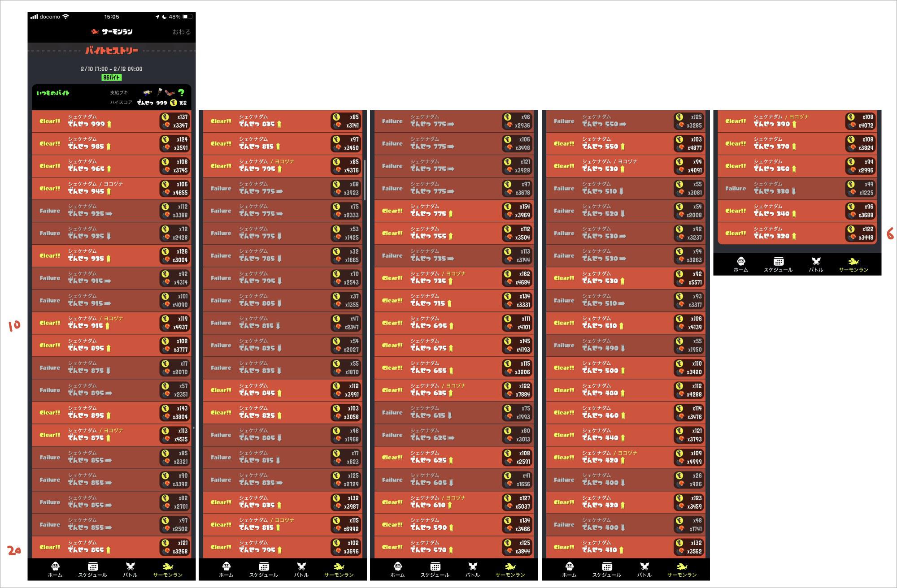Viewport: 897px width, 588px height.
Task: Tap the 2/10 17:00 - 2/12 09:00 date range
Action: pyautogui.click(x=112, y=69)
